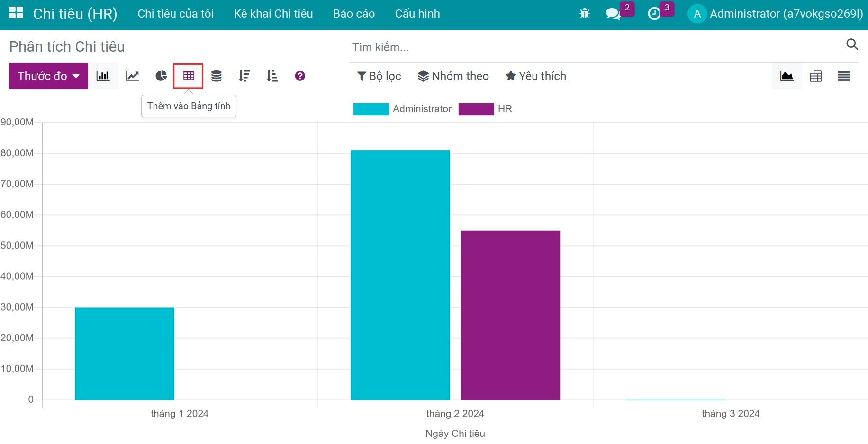The height and width of the screenshot is (444, 868).
Task: Open the Administrator user menu
Action: [776, 14]
